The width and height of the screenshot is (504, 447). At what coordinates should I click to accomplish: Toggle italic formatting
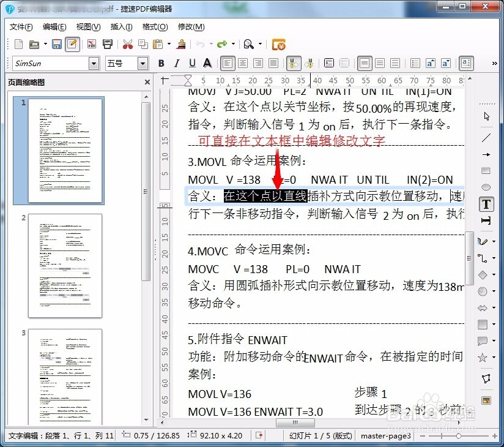(176, 63)
